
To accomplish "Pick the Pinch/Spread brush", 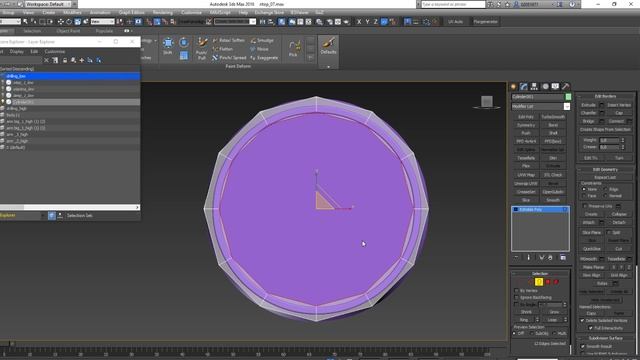I will 229,58.
